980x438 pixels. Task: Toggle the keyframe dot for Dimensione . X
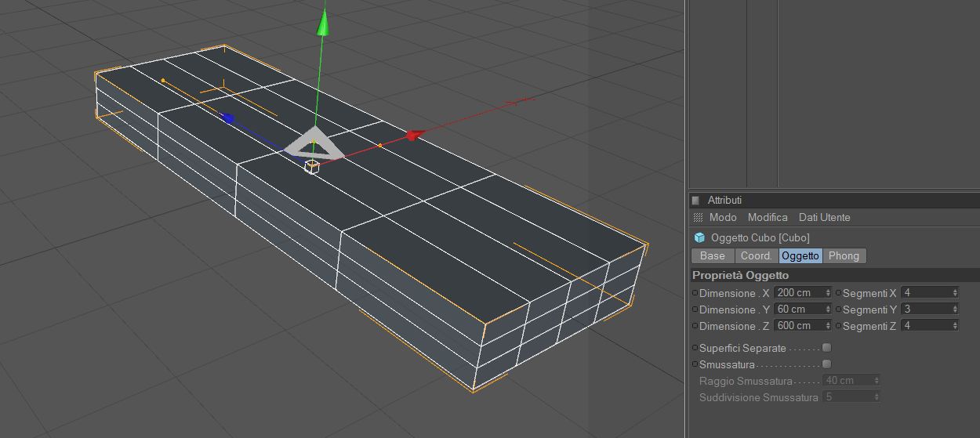695,293
